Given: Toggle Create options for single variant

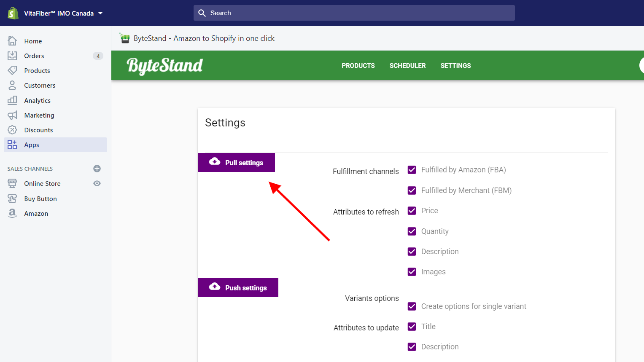Looking at the screenshot, I should (x=412, y=306).
